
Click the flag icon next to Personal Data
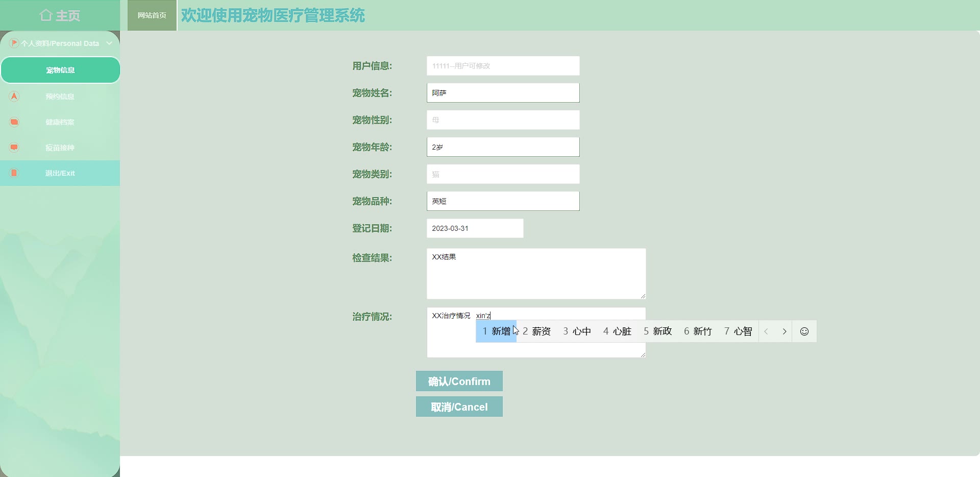click(x=14, y=43)
